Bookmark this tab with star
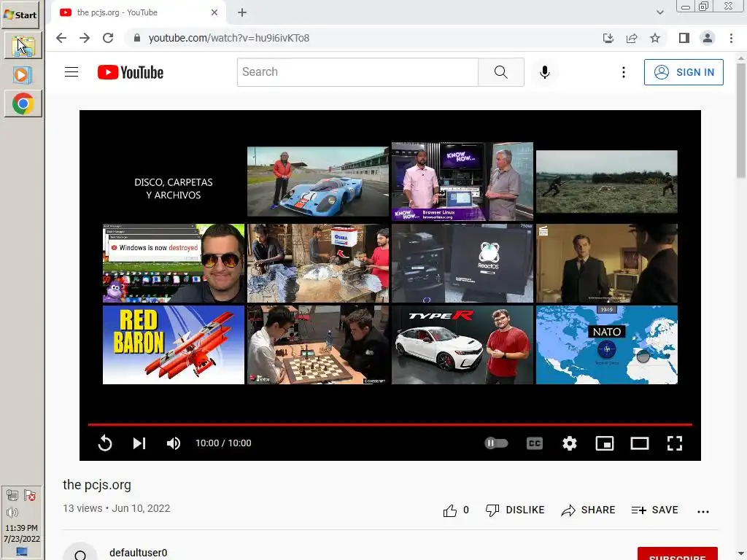This screenshot has height=560, width=747. tap(655, 38)
